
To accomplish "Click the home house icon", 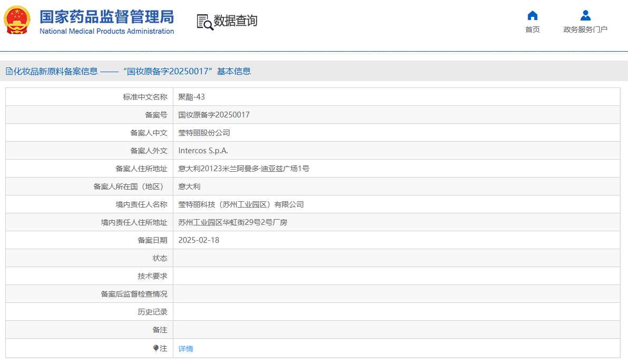I will pyautogui.click(x=532, y=15).
